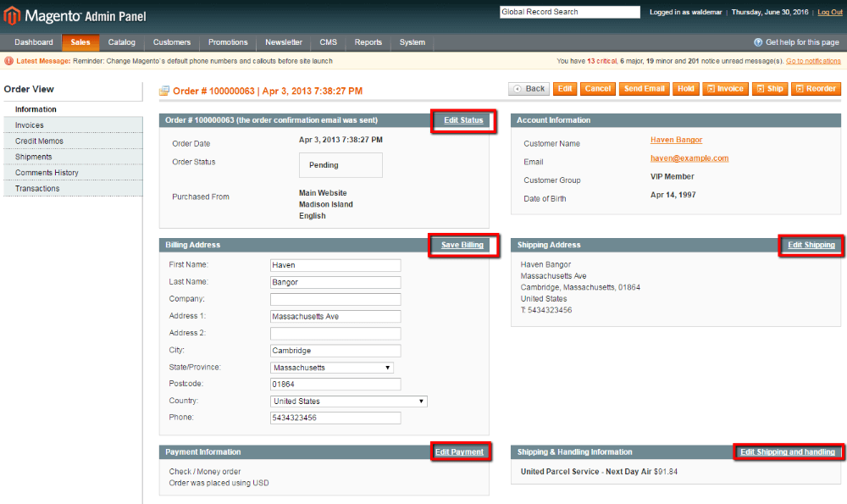Click the Save Billing link
The image size is (847, 504).
point(462,246)
